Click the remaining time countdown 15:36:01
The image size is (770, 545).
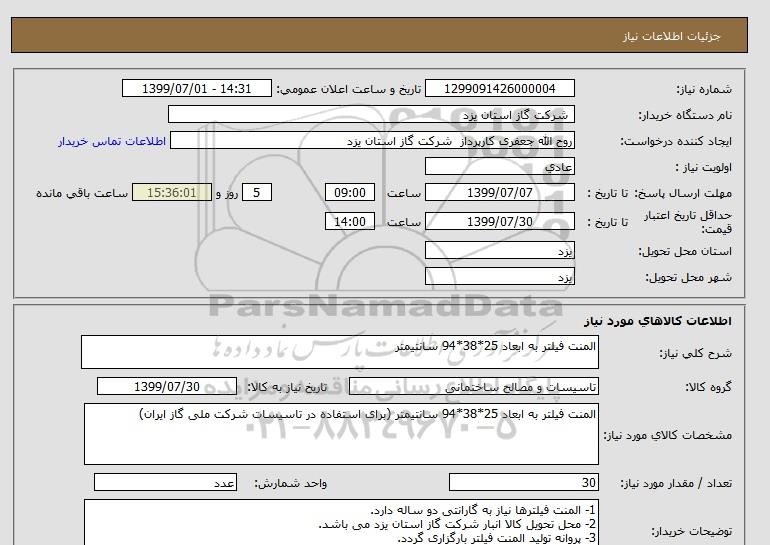172,192
